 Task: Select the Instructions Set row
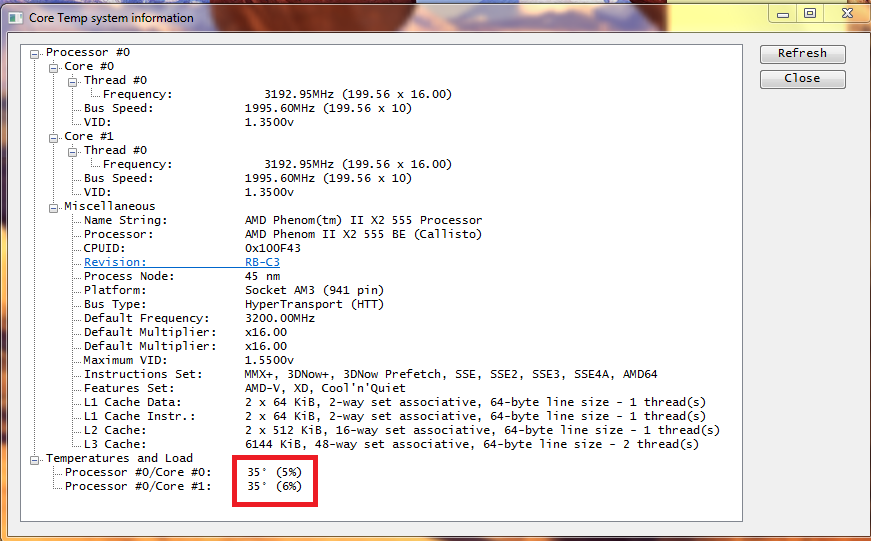(371, 374)
